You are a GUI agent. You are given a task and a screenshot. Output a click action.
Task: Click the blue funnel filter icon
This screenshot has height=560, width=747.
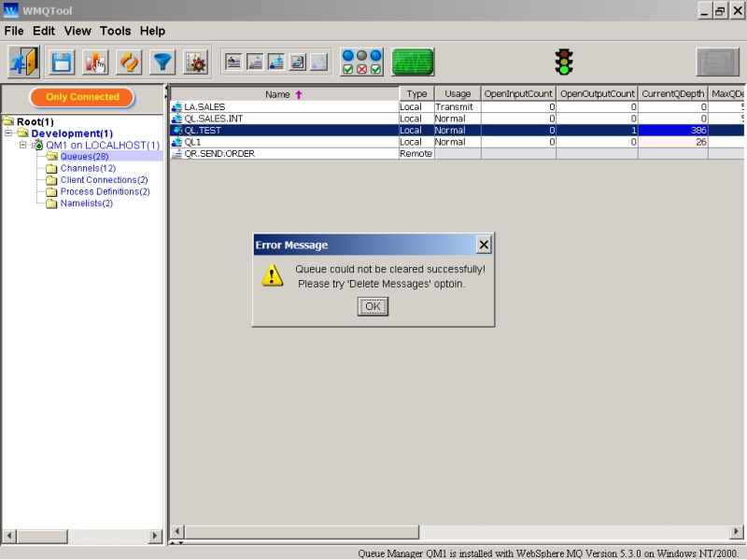[162, 63]
